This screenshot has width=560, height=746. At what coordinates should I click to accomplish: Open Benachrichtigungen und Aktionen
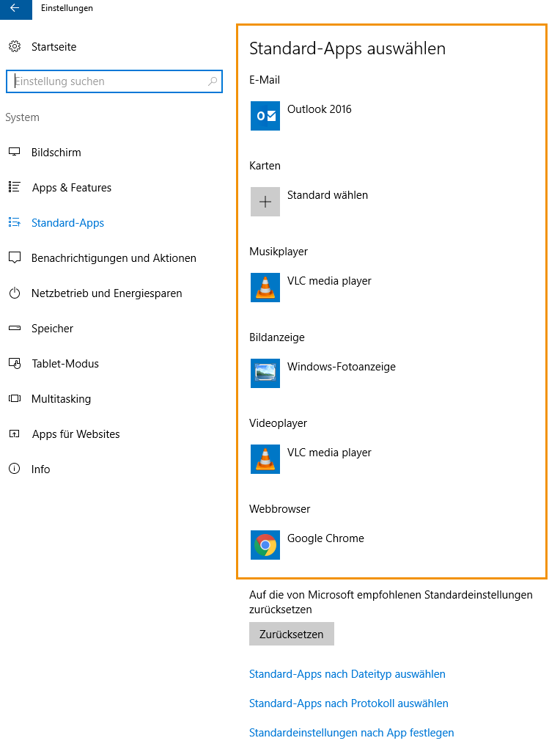click(114, 258)
